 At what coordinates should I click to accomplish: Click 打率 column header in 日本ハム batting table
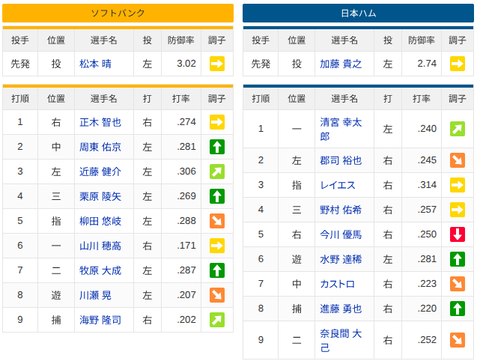coord(421,99)
